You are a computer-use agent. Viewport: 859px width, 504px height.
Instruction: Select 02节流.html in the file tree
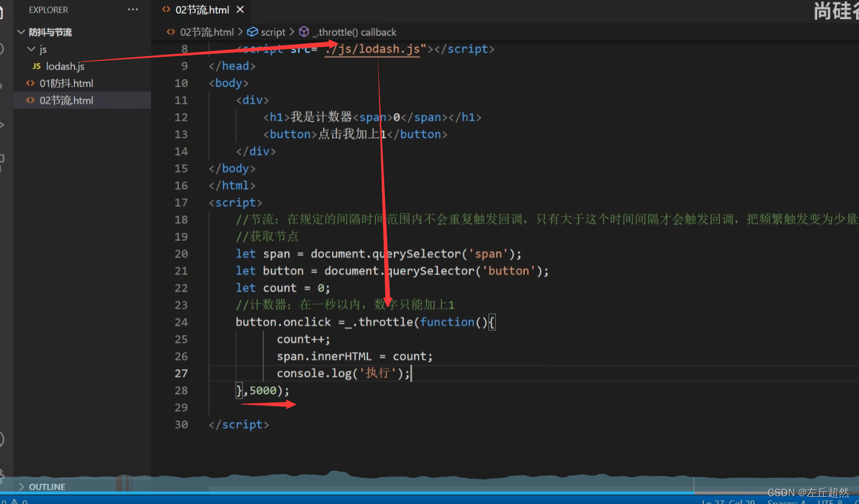pos(66,100)
